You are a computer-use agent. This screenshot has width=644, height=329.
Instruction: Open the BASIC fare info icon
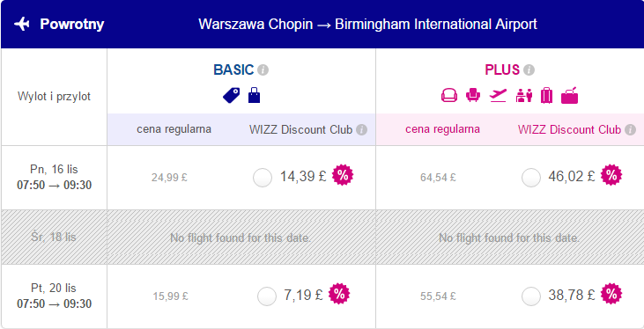tap(263, 70)
